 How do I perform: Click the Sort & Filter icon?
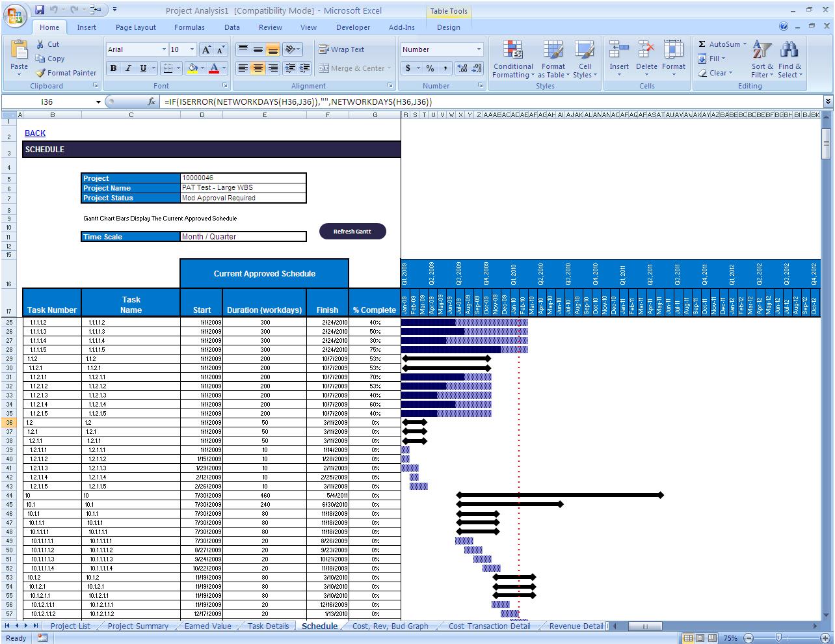[761, 59]
